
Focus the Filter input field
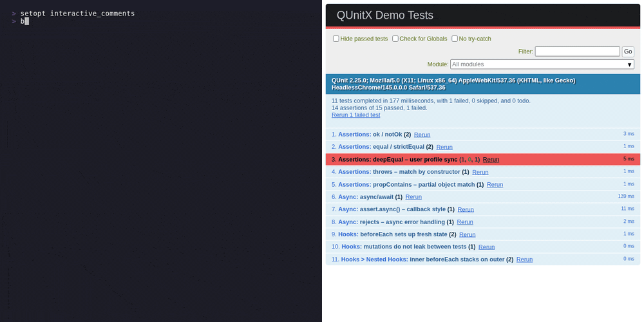(577, 52)
